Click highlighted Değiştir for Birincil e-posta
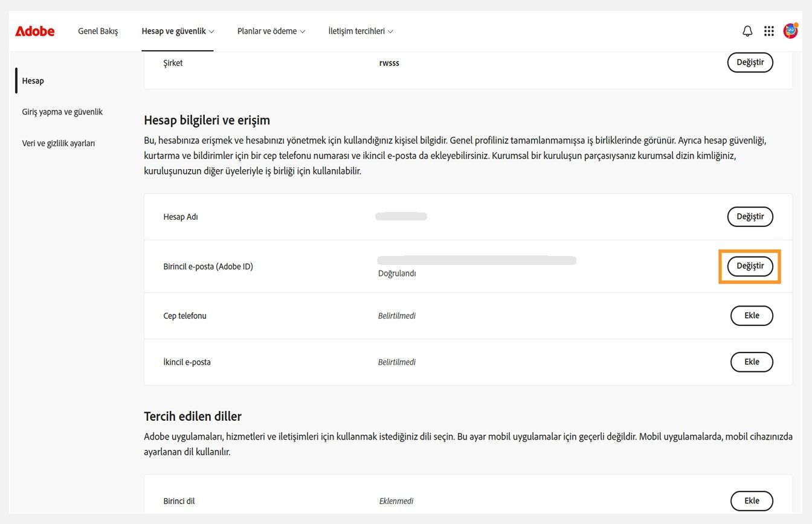 (x=750, y=266)
